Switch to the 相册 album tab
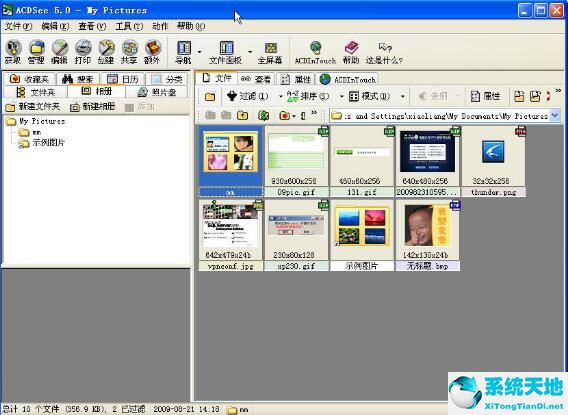Screen dimensions: 568x415 96,92
